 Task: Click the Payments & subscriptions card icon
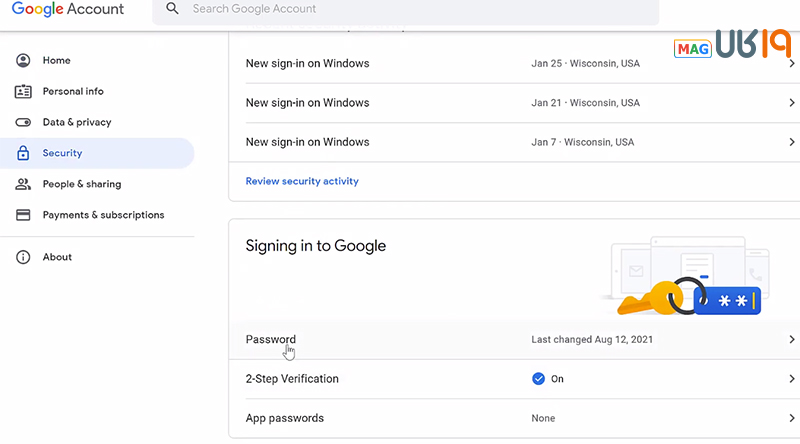(23, 215)
